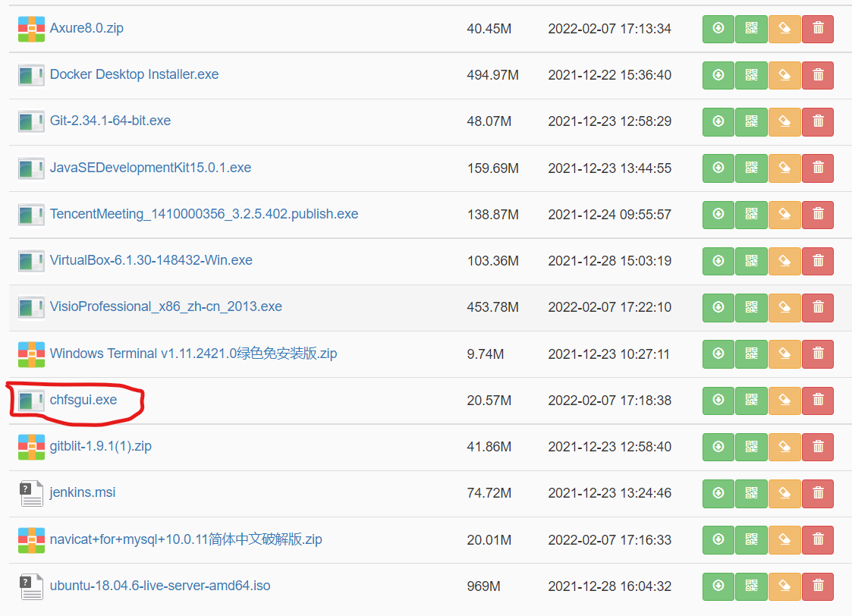
Task: Click the orange edit icon for chfsgui.exe
Action: coord(784,401)
